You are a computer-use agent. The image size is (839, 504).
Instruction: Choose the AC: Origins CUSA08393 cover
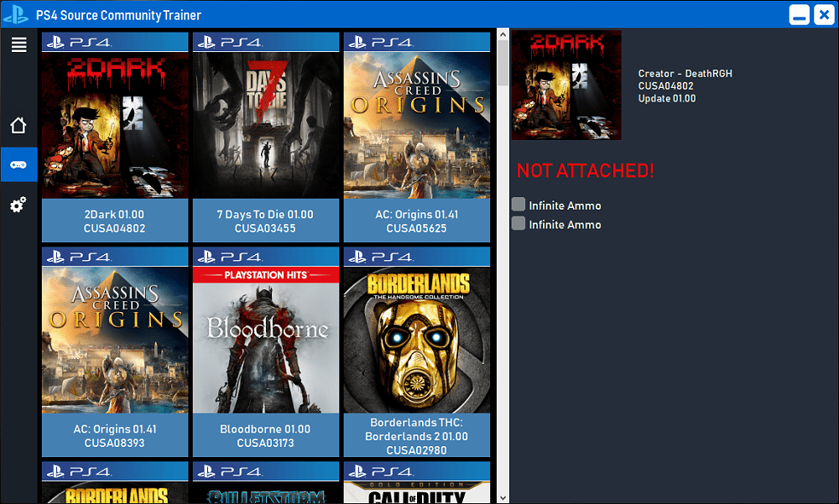pos(115,340)
